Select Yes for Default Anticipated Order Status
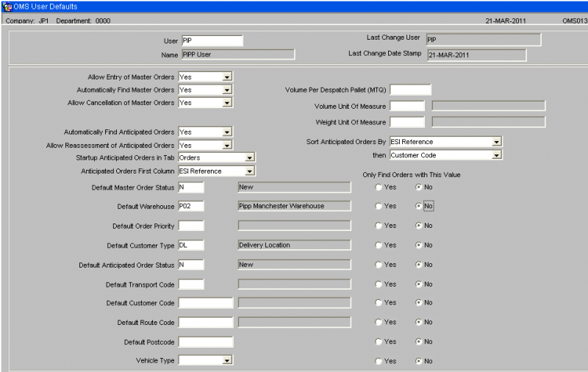Screen dimensions: 588x372 379,265
